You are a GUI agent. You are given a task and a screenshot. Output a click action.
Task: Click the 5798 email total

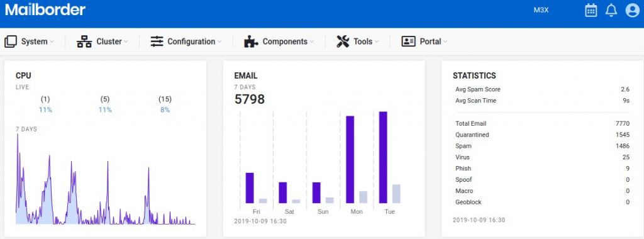click(x=249, y=99)
